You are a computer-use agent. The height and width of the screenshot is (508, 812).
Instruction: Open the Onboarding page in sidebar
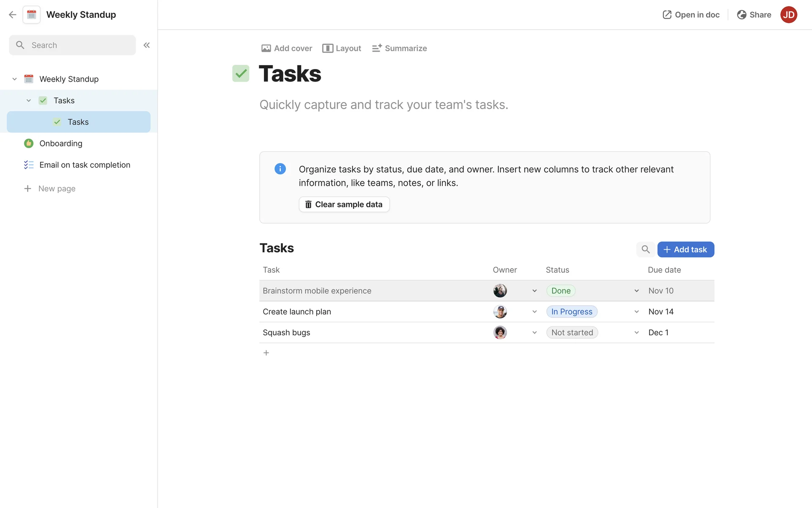pyautogui.click(x=61, y=144)
